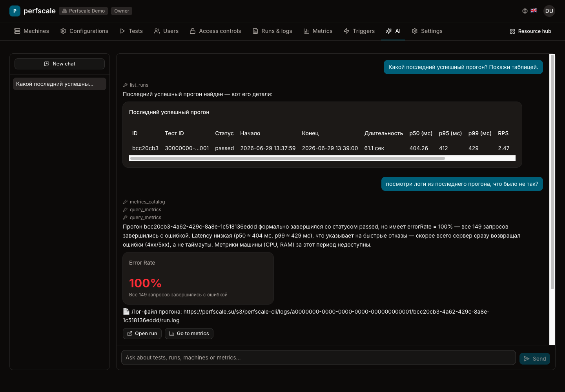This screenshot has height=392, width=565.
Task: Click the log file document emoji icon
Action: click(x=126, y=311)
